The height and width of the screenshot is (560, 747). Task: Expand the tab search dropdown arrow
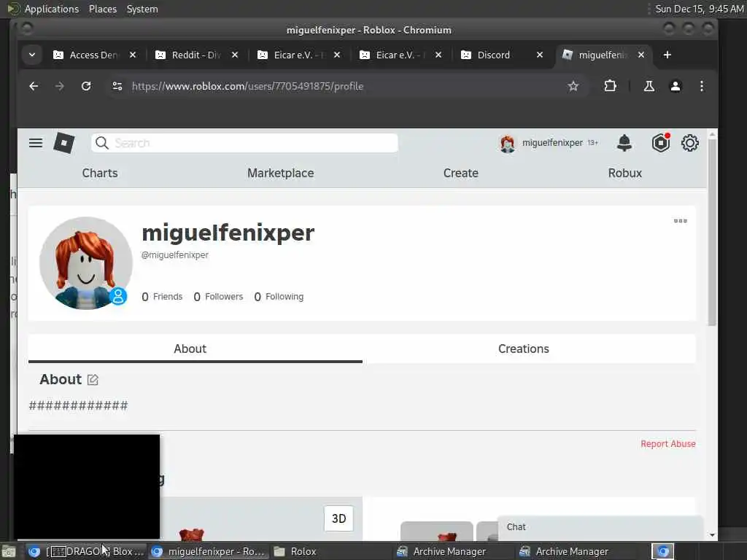[32, 55]
